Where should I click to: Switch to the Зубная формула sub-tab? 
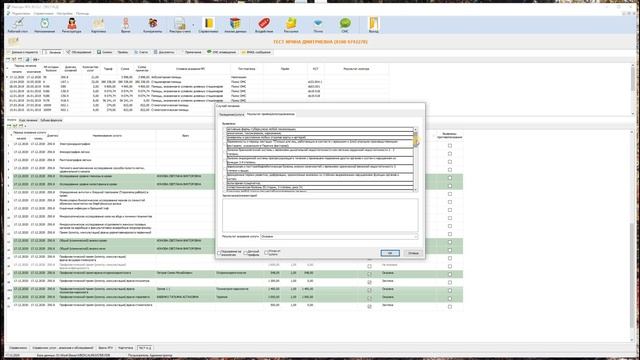51,120
